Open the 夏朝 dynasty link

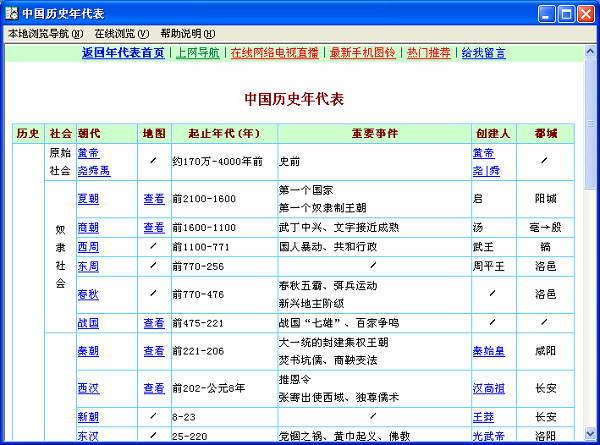coord(88,199)
